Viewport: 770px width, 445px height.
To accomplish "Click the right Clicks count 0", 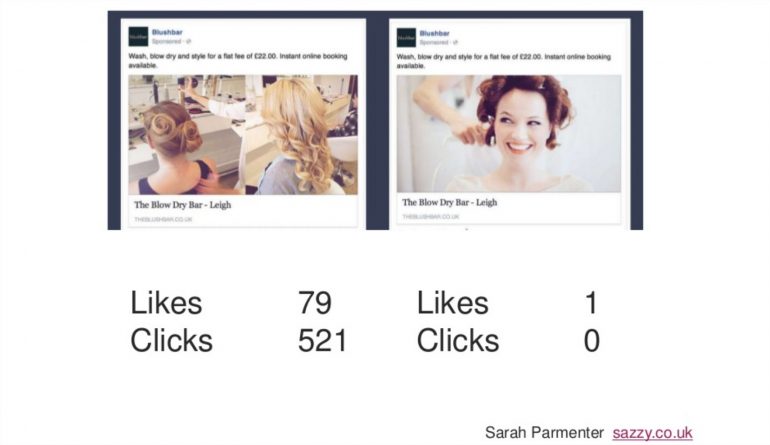I will 592,340.
